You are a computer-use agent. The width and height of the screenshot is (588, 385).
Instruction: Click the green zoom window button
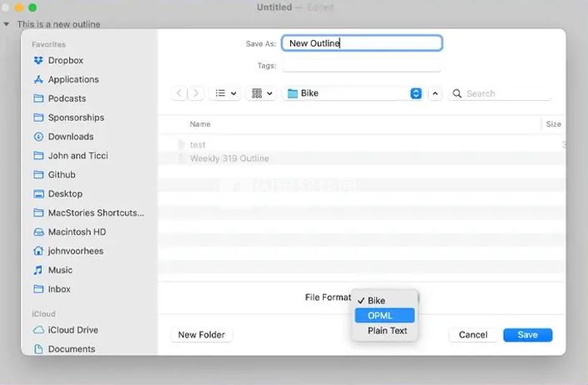tap(33, 7)
